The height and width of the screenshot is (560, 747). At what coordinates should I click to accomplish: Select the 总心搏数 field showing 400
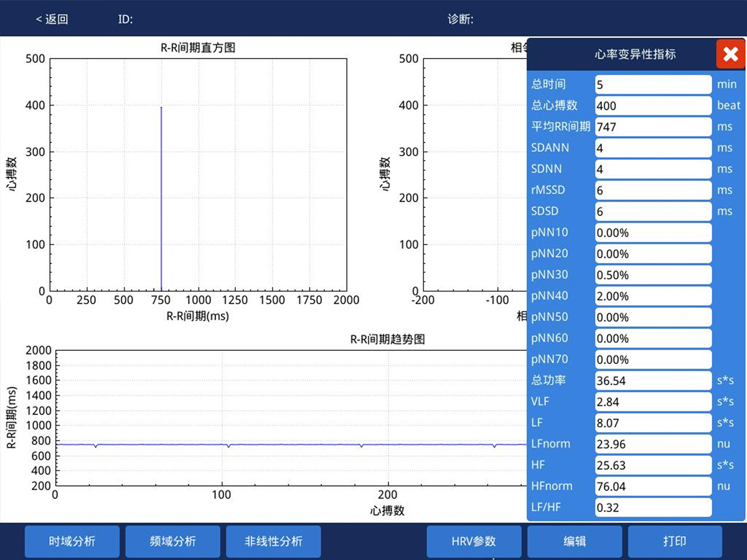click(x=652, y=106)
